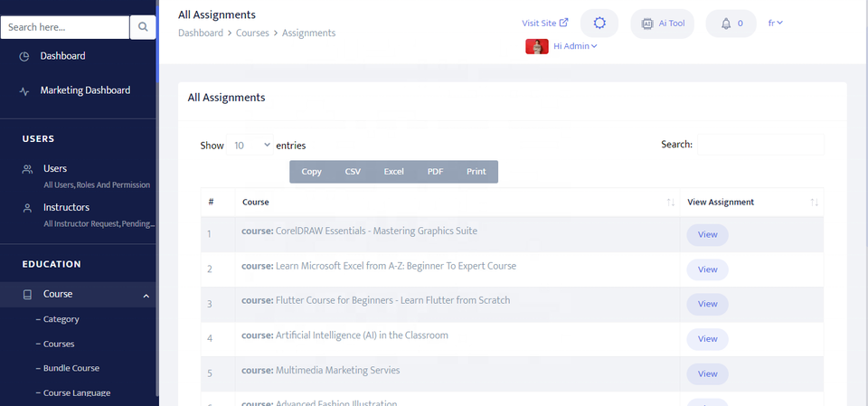The width and height of the screenshot is (868, 406).
Task: Open the Ai Tool button
Action: tap(662, 24)
